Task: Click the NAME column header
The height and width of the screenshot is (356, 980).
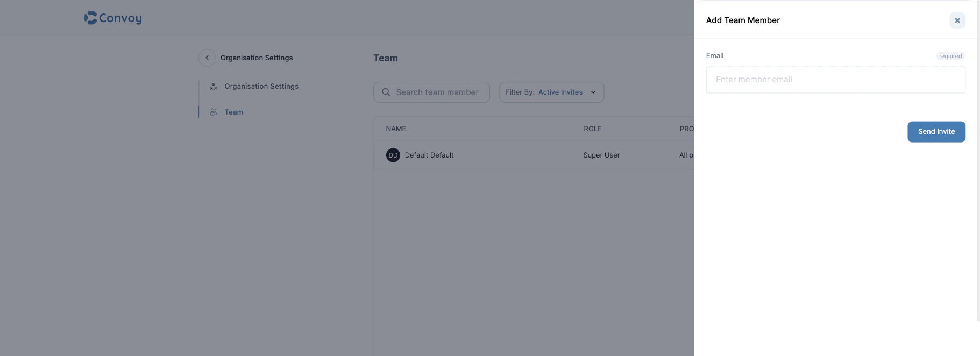Action: 396,129
